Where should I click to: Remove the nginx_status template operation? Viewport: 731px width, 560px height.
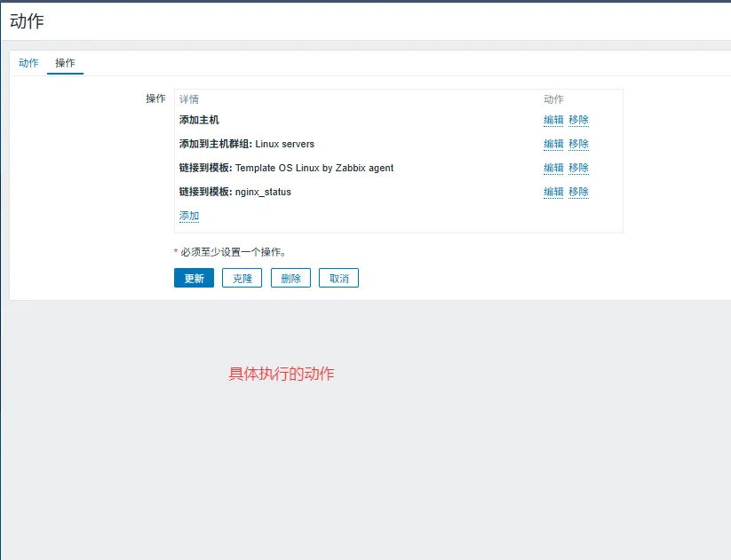click(578, 192)
